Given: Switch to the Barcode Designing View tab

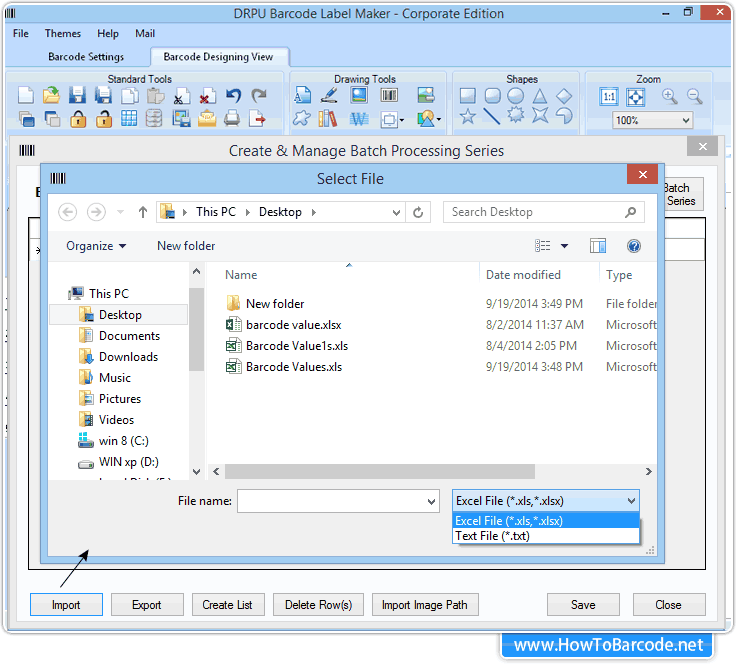Looking at the screenshot, I should coord(218,57).
